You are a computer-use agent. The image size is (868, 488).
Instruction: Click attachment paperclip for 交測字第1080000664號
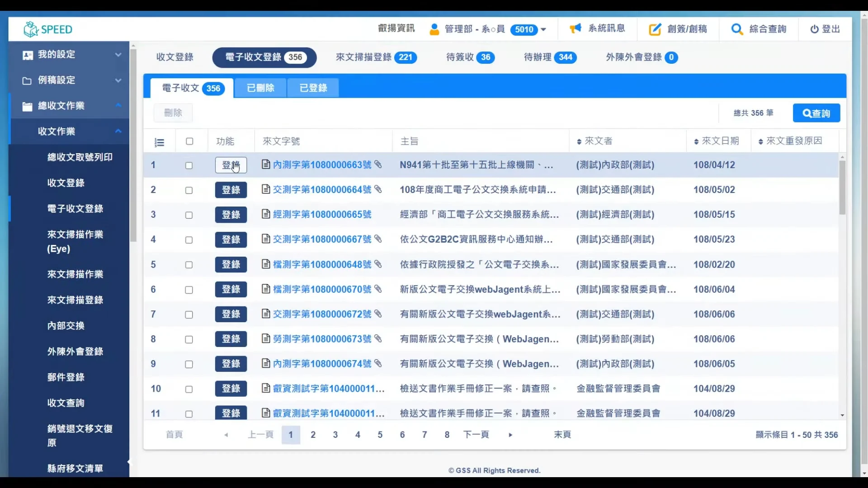[378, 189]
